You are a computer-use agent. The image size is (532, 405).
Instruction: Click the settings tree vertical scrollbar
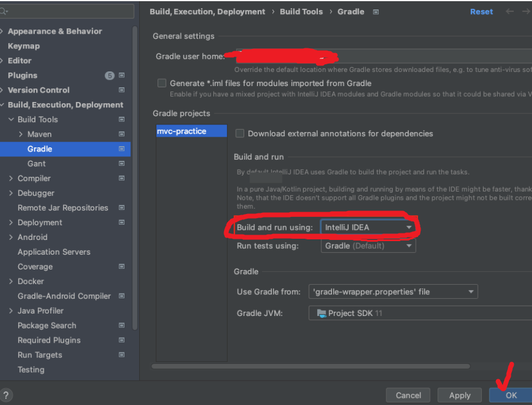coord(134,177)
